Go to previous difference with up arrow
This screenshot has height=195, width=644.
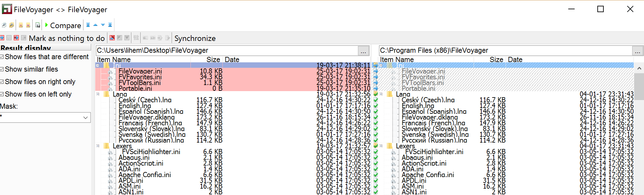coord(95,25)
